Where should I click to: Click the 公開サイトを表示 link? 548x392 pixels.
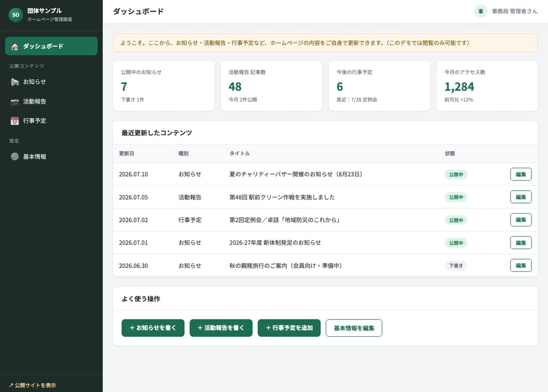pyautogui.click(x=32, y=385)
